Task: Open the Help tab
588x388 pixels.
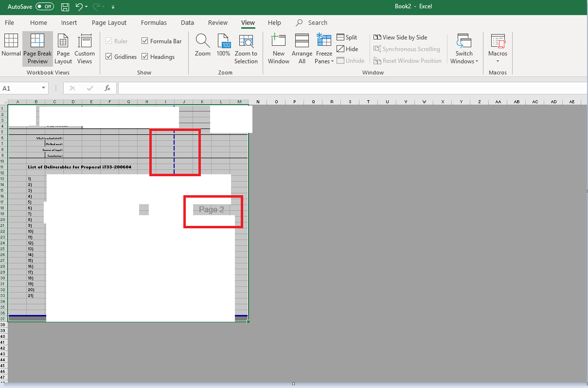Action: [x=274, y=23]
